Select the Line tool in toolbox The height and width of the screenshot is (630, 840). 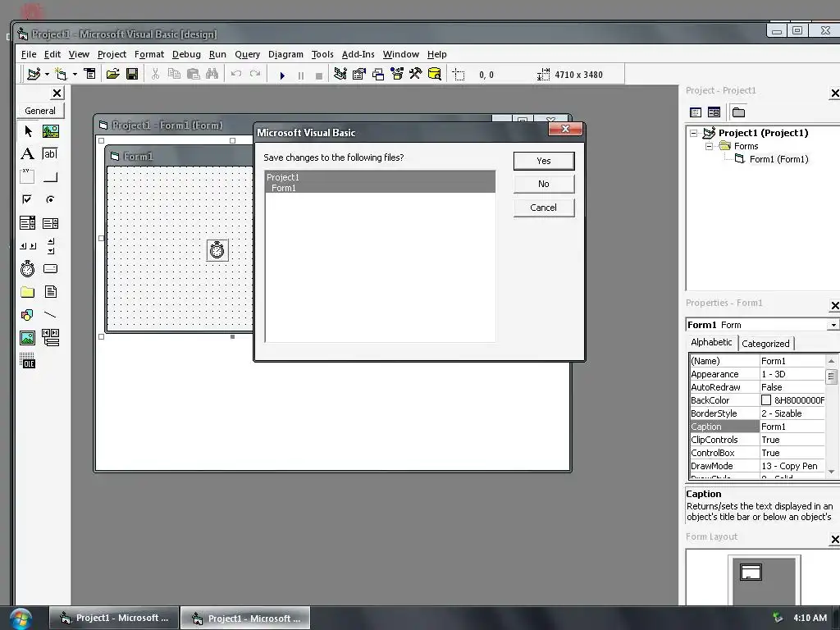click(x=50, y=314)
